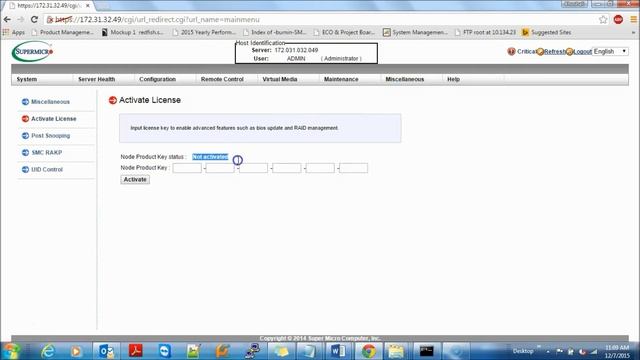This screenshot has width=640, height=360.
Task: Open Outlook from the taskbar
Action: pyautogui.click(x=106, y=351)
